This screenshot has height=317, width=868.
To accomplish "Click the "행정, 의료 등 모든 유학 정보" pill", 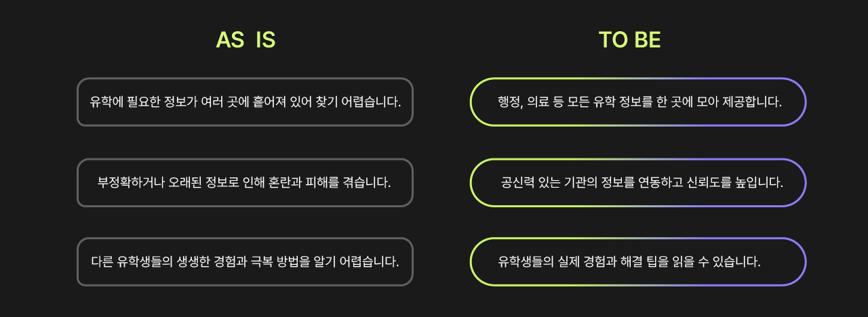I will coord(638,102).
